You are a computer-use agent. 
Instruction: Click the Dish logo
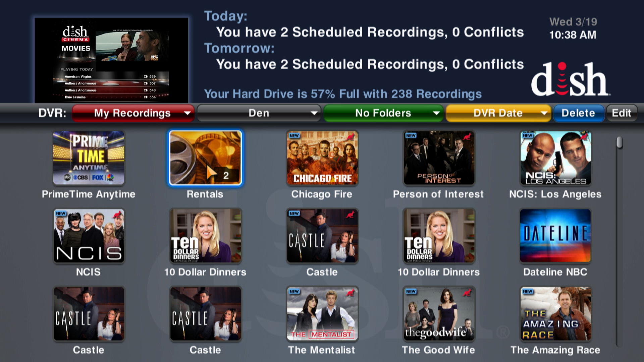point(570,79)
